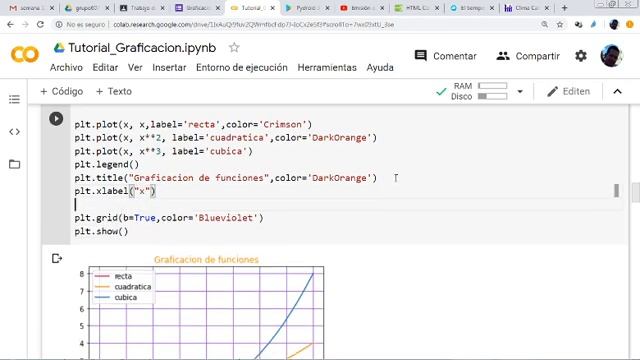Screen dimensions: 640x360
Task: Bookmark this page with the star icon
Action: 560,24
